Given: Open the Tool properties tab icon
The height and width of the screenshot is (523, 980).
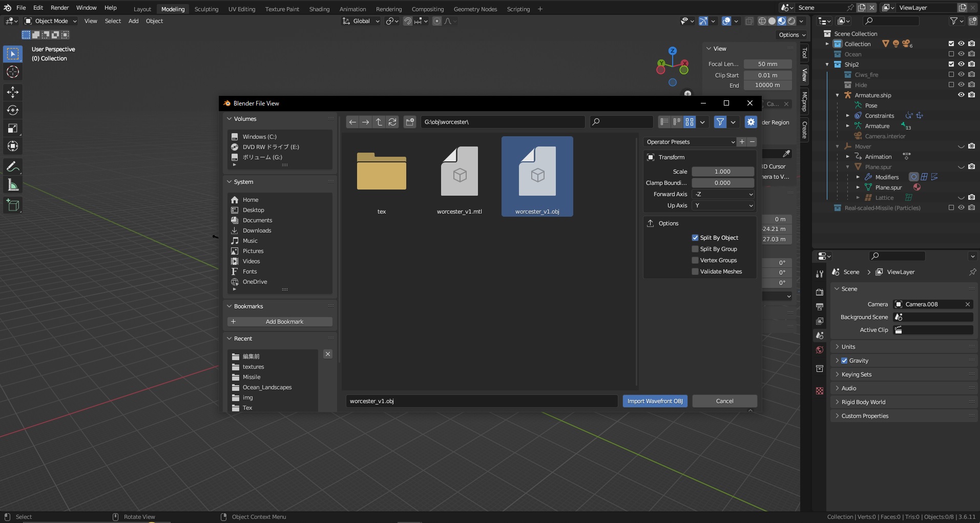Looking at the screenshot, I should tap(820, 274).
